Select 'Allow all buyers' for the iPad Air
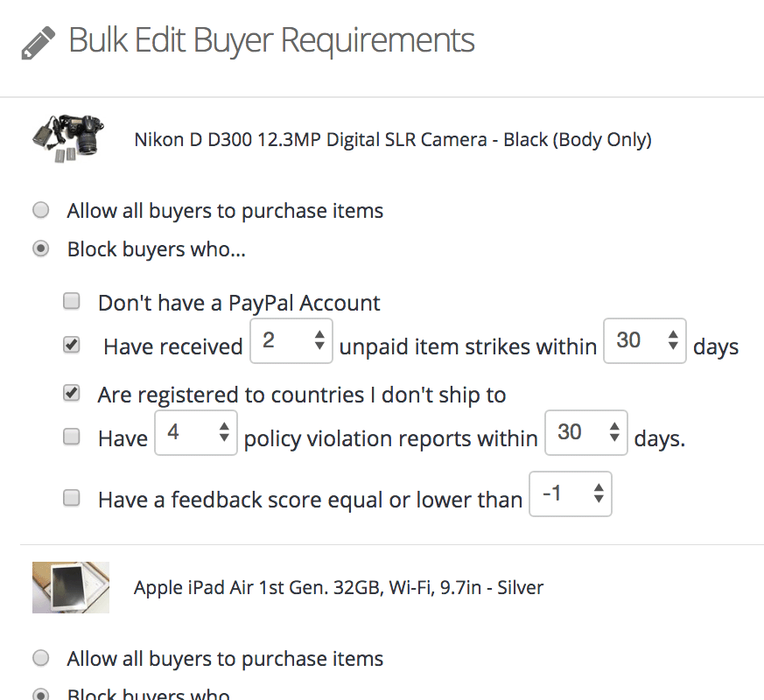Image resolution: width=764 pixels, height=700 pixels. (x=40, y=658)
